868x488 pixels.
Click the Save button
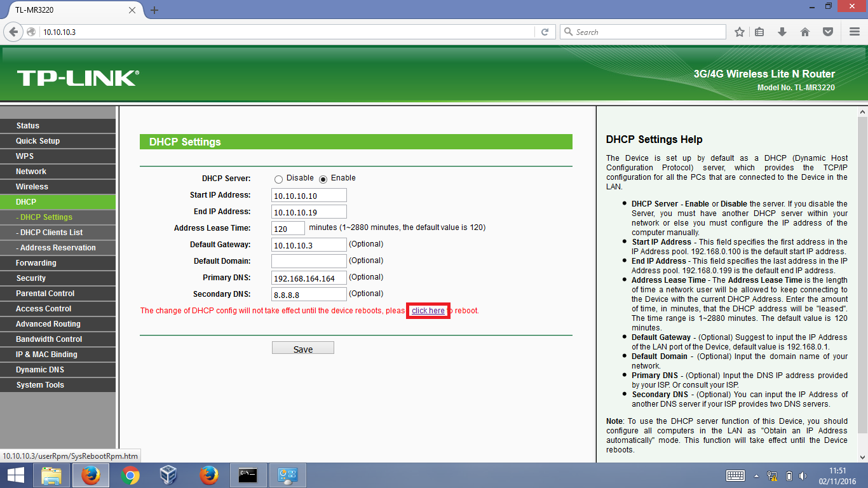pyautogui.click(x=303, y=348)
